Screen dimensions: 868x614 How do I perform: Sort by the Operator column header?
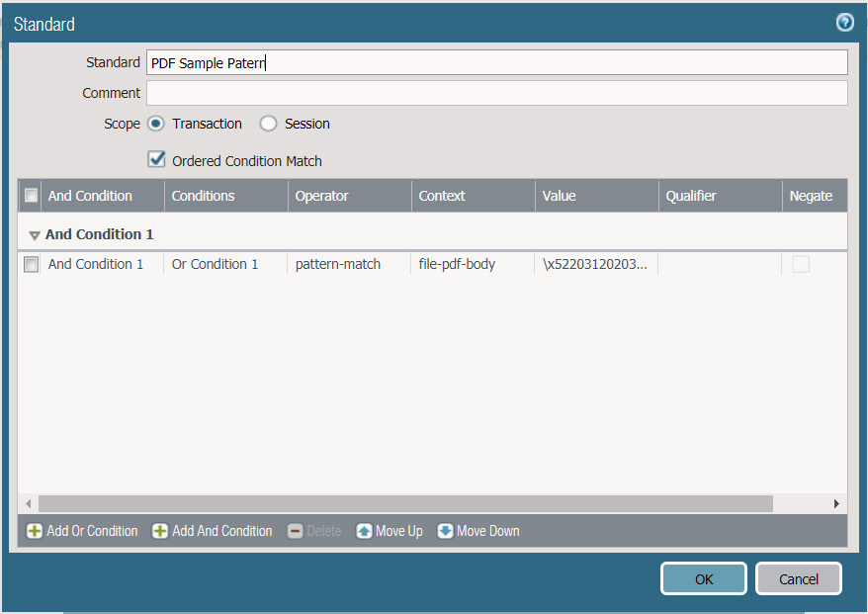tap(321, 196)
